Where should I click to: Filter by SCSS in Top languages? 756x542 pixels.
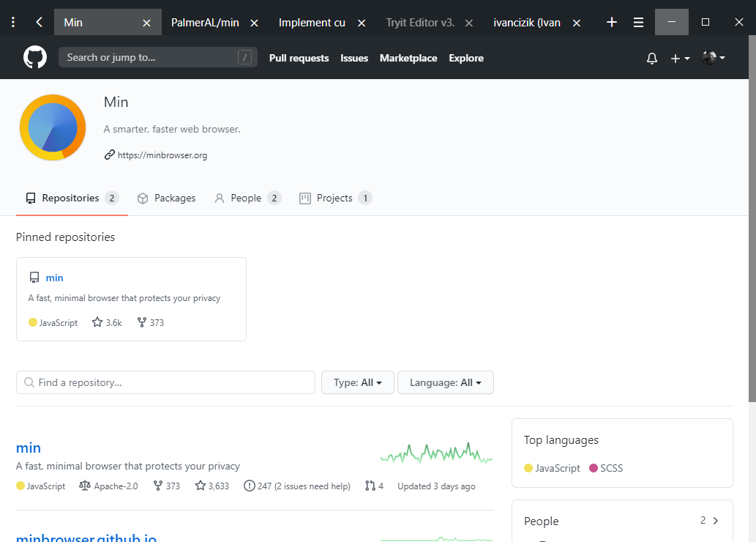[x=606, y=468]
